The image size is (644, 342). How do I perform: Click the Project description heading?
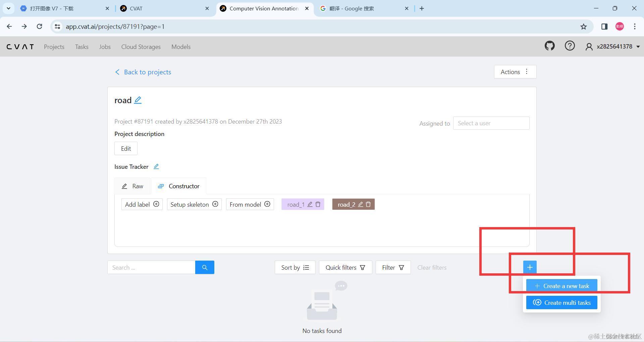139,134
